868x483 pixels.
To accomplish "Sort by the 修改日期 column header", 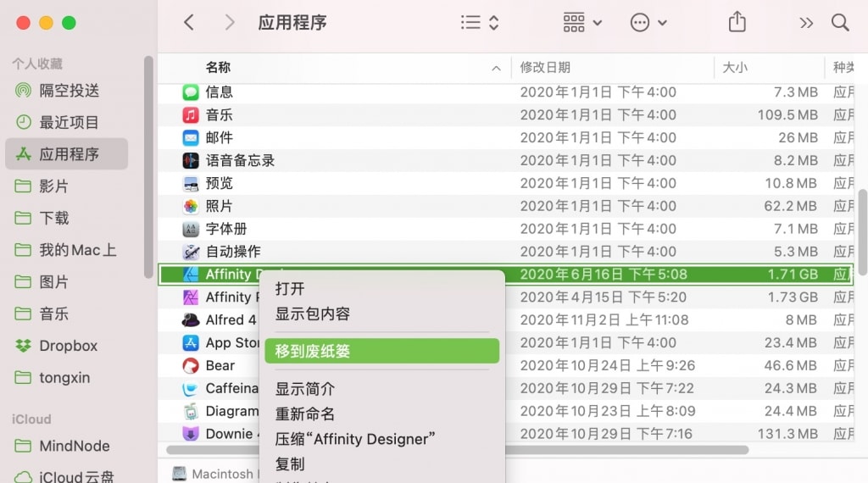I will [x=545, y=68].
